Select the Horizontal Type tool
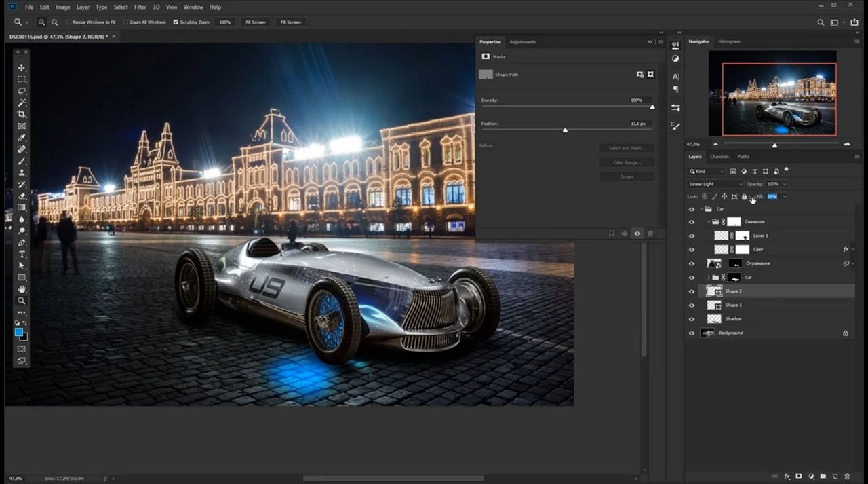This screenshot has height=484, width=868. 22,254
